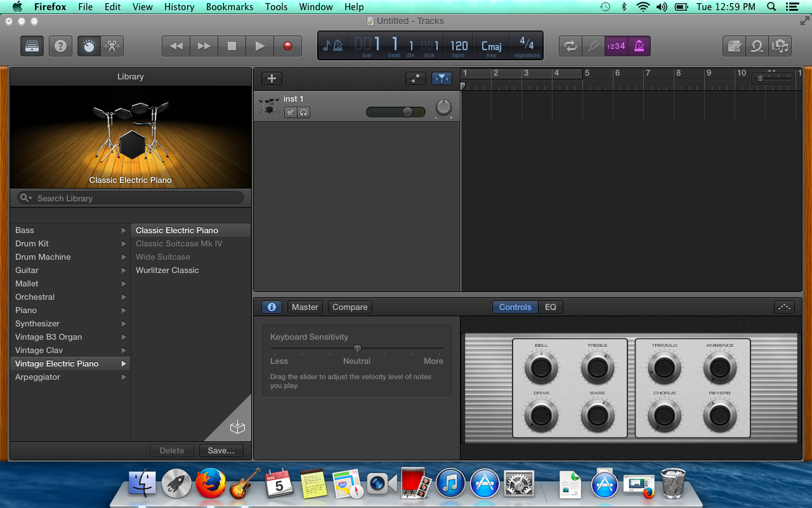The height and width of the screenshot is (508, 812).
Task: Select the Wurlitzer Classic patch
Action: (x=167, y=271)
